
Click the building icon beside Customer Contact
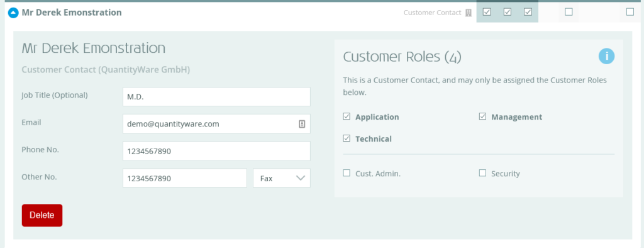(468, 13)
